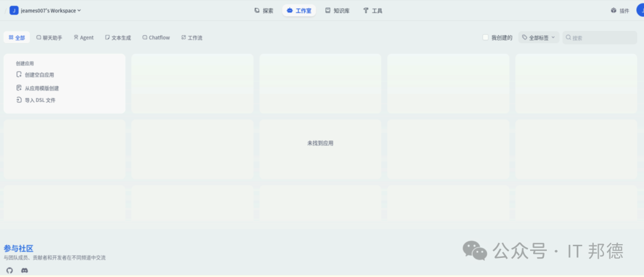Click 导入 DSL 文件

point(36,100)
